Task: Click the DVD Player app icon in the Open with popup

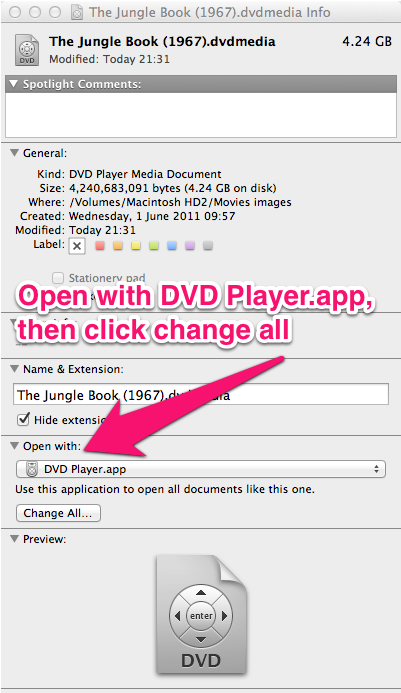Action: point(31,469)
